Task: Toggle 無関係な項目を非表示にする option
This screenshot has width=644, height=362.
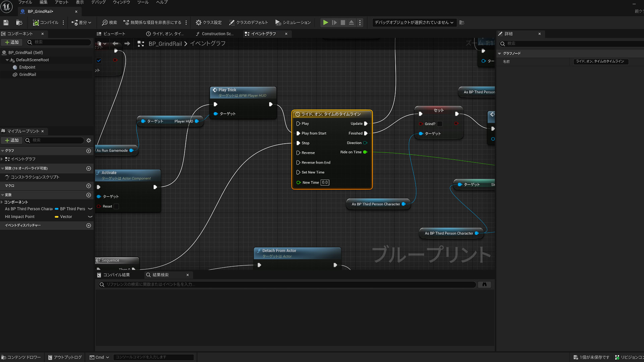Action: point(154,22)
